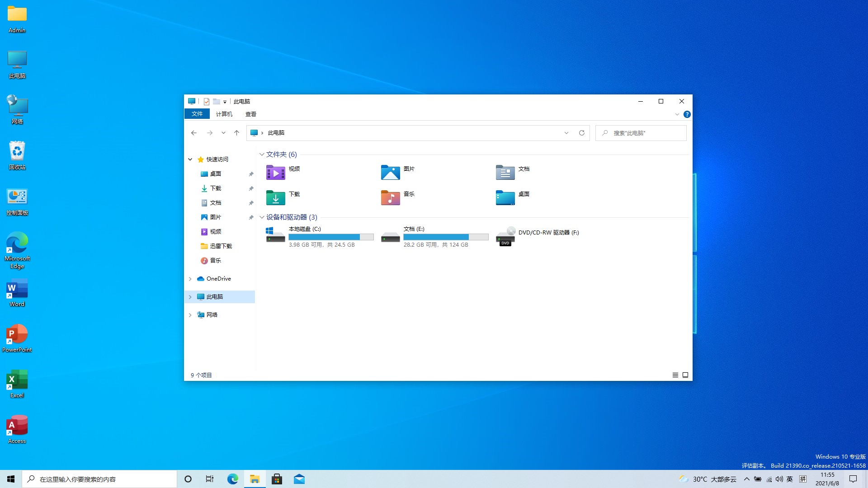Switch to the 查看 ribbon tab
The height and width of the screenshot is (488, 868).
pos(250,114)
